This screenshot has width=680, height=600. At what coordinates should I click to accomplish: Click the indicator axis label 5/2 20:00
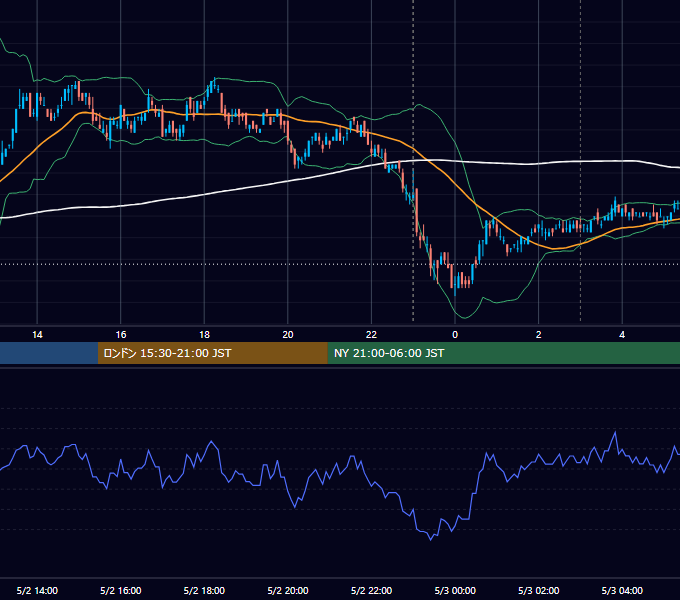point(288,590)
